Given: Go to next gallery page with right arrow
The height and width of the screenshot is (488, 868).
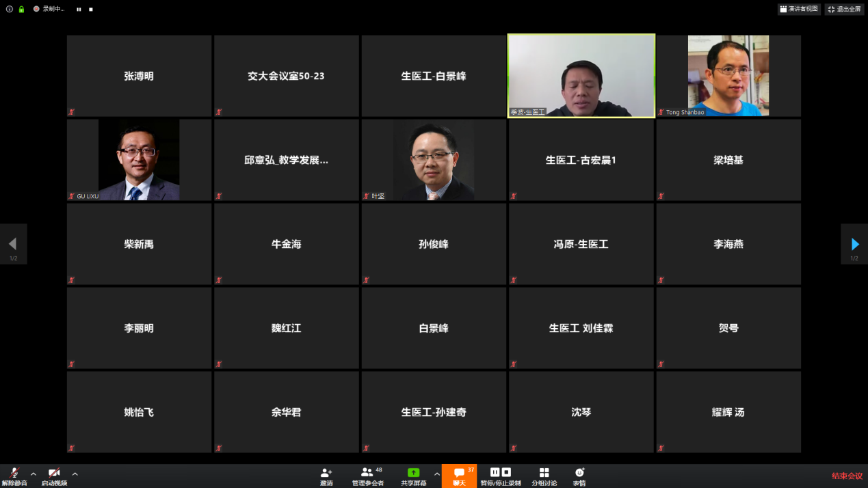Looking at the screenshot, I should coord(854,244).
